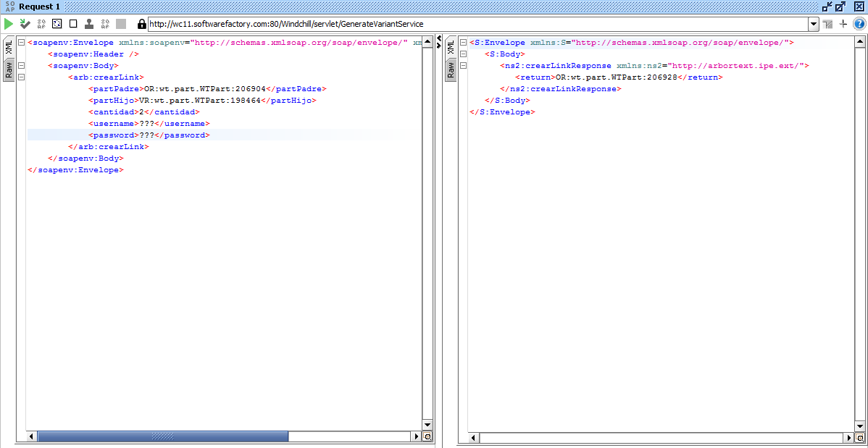This screenshot has height=448, width=868.
Task: Click the restore-down icon in Request 1 title bar
Action: click(x=827, y=7)
